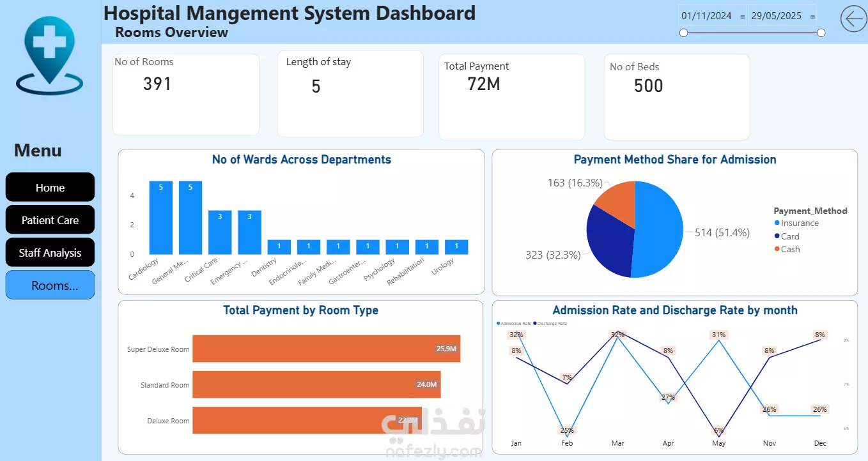This screenshot has width=868, height=461.
Task: Click the Discharge Rate legend dot
Action: click(x=535, y=324)
